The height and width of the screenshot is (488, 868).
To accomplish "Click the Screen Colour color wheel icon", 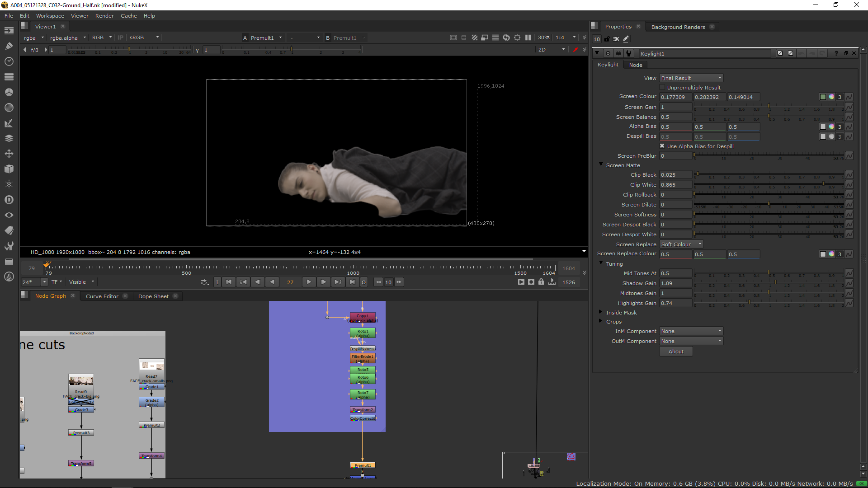I will [831, 97].
